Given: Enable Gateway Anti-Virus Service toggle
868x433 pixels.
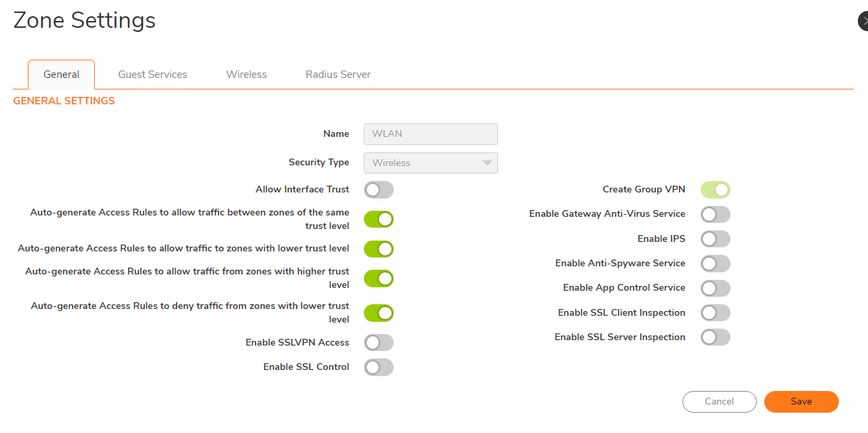Looking at the screenshot, I should (x=716, y=214).
